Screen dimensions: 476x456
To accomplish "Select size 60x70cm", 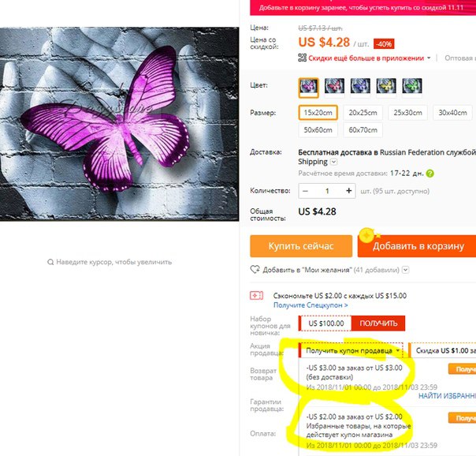I will pyautogui.click(x=363, y=130).
